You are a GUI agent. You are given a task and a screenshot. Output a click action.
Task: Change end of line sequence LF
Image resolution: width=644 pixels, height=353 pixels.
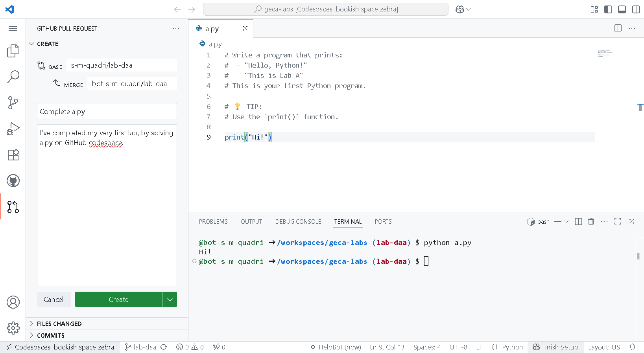[x=479, y=347]
